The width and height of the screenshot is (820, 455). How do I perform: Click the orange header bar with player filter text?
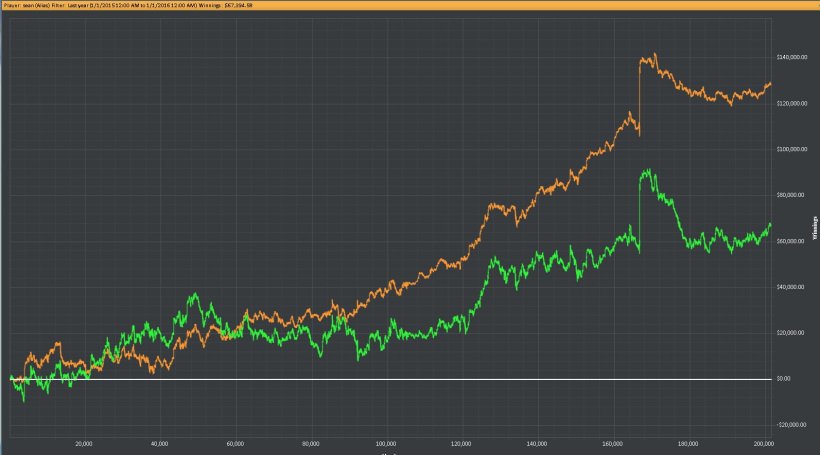(409, 6)
